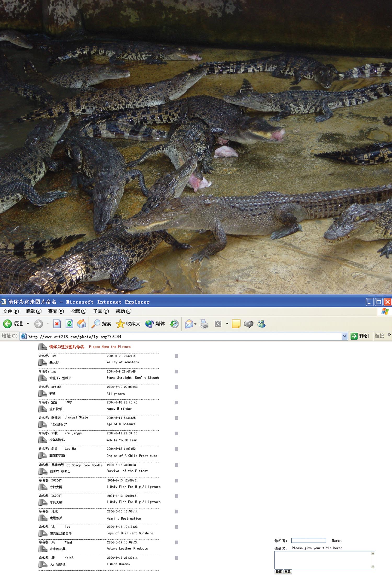Click the grey Edit page icon
The width and height of the screenshot is (392, 588).
point(218,324)
